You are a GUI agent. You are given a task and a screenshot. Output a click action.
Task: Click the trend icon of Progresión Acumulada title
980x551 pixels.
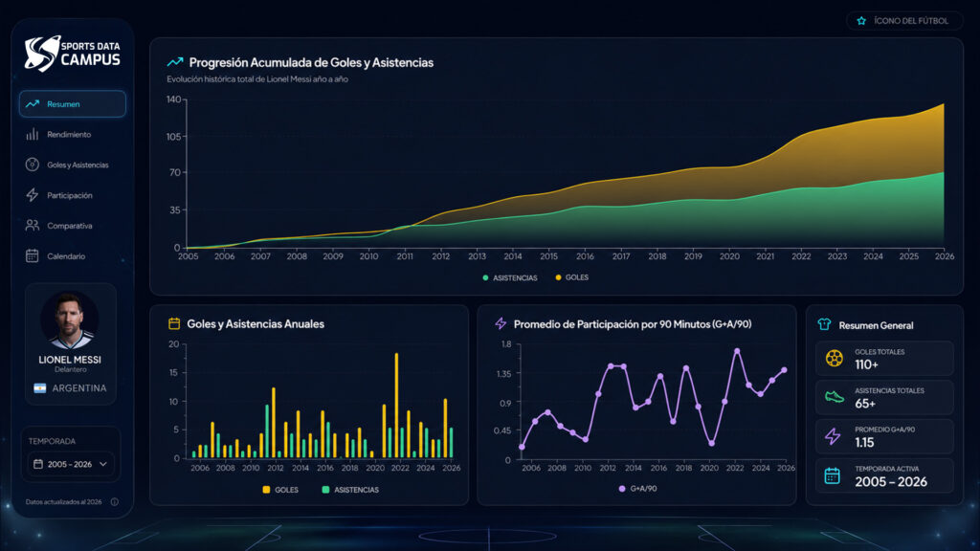[175, 62]
